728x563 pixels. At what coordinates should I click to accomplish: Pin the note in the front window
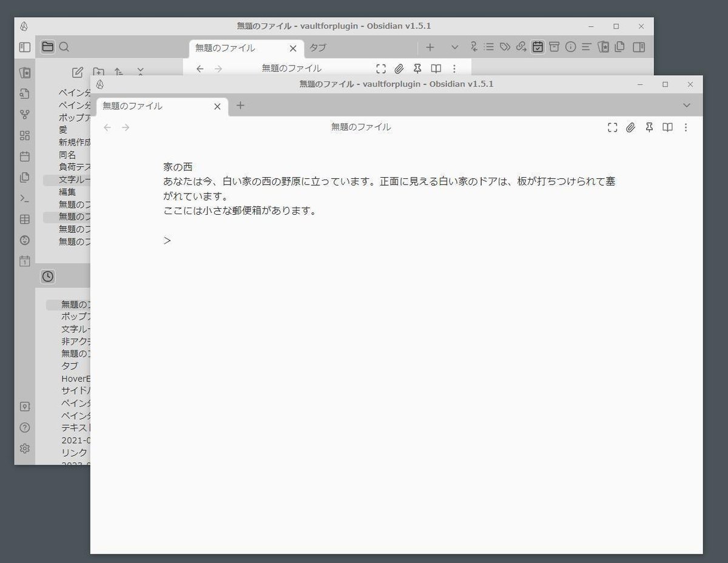[x=649, y=127]
